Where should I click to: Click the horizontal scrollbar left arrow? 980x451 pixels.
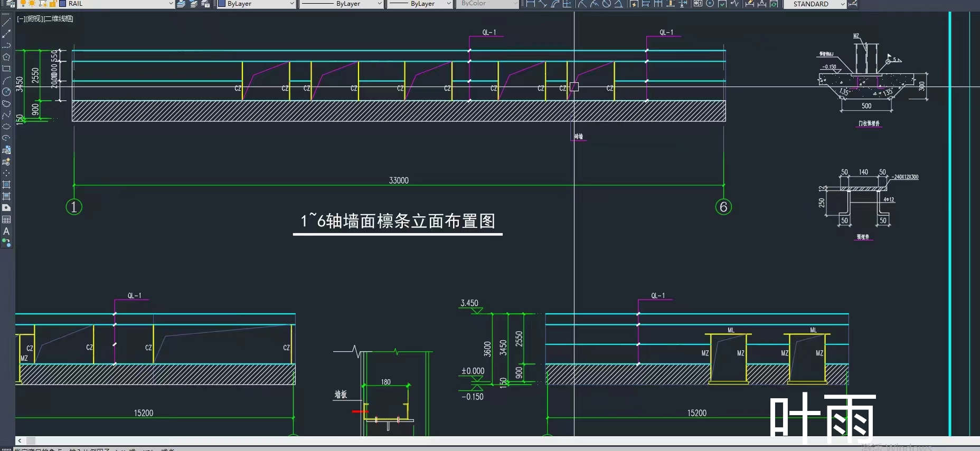click(20, 440)
